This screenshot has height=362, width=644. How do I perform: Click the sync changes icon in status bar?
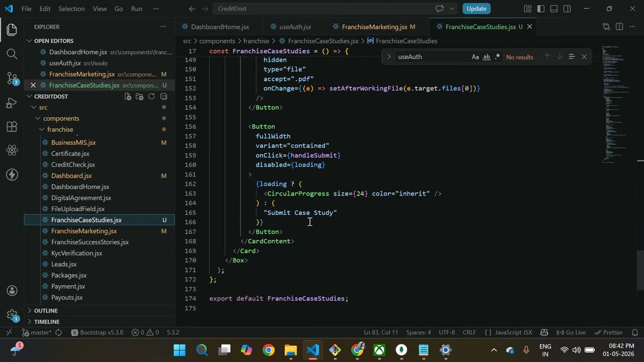tap(58, 332)
